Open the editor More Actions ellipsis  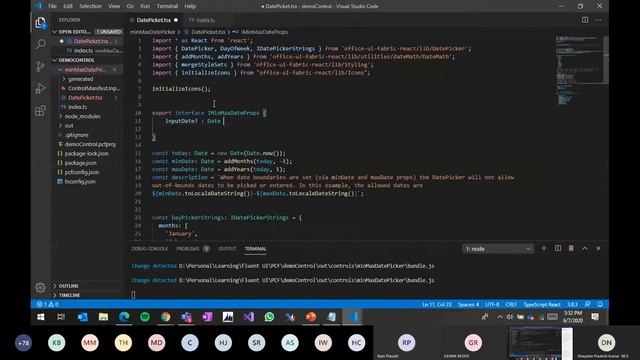(598, 20)
